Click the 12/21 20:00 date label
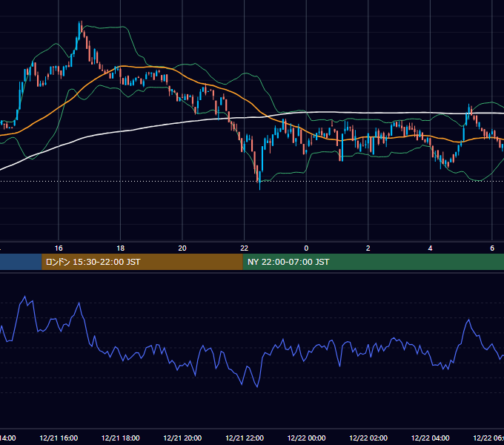The image size is (504, 445). coord(182,438)
